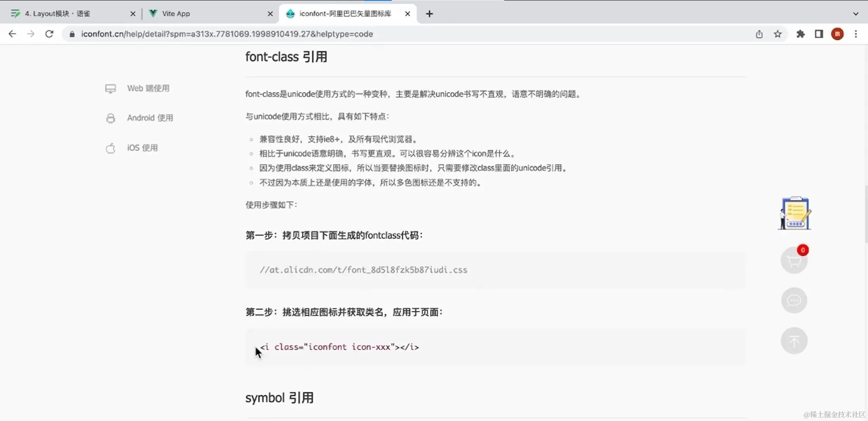Click the browser back arrow
Image resolution: width=868 pixels, height=421 pixels.
(12, 34)
